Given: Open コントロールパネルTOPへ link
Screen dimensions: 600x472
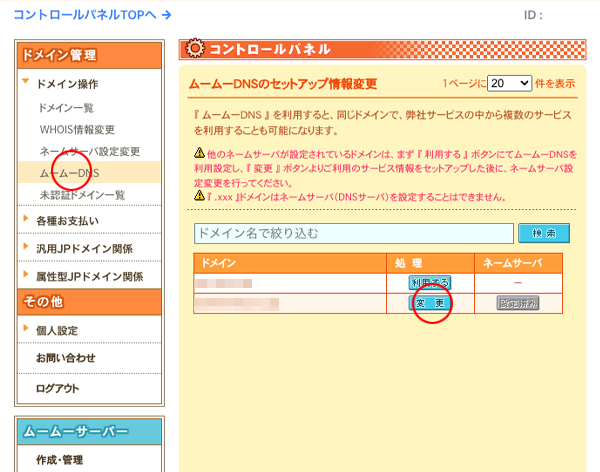Looking at the screenshot, I should (92, 15).
